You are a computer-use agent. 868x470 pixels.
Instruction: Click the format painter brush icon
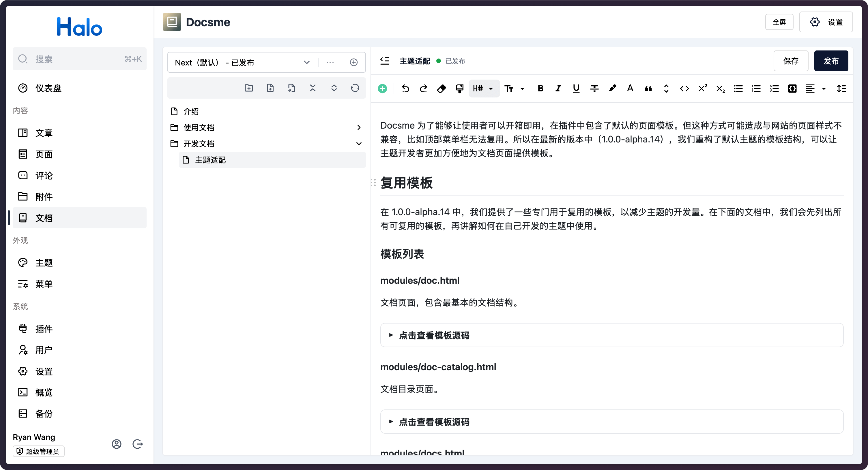(x=460, y=89)
